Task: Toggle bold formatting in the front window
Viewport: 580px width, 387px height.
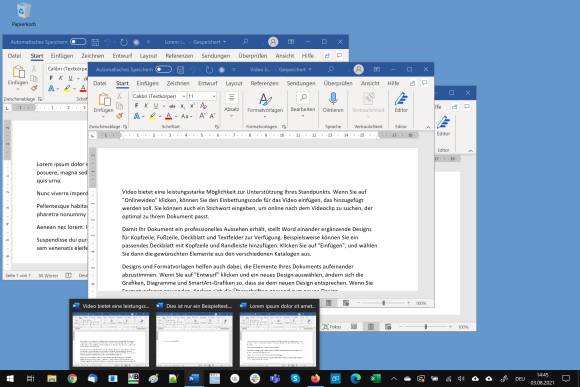Action: (x=136, y=106)
